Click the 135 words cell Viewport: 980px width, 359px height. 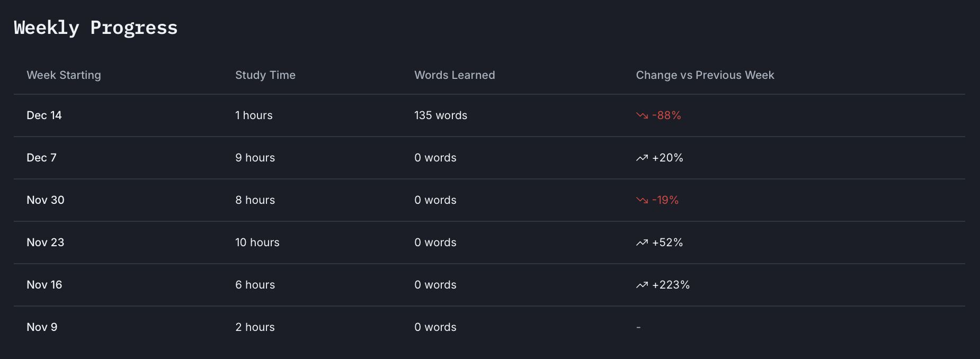tap(441, 115)
